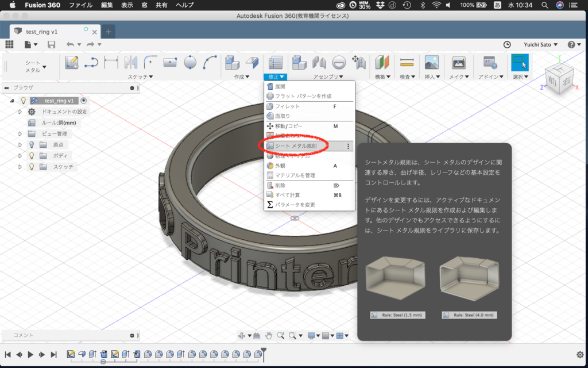This screenshot has width=588, height=368.
Task: Click the Create Sketch toolbar icon
Action: click(x=72, y=62)
